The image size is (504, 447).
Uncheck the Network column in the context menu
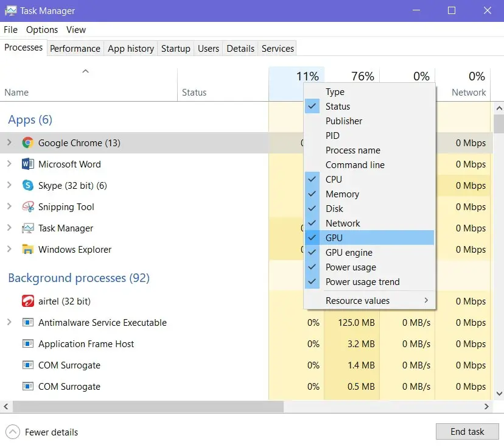(x=369, y=224)
